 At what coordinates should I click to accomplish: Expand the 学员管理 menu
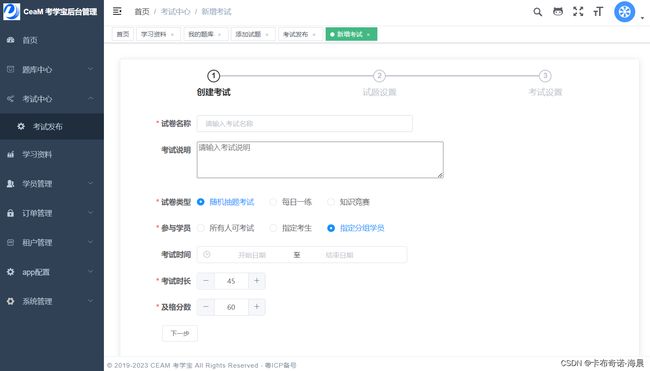point(90,184)
